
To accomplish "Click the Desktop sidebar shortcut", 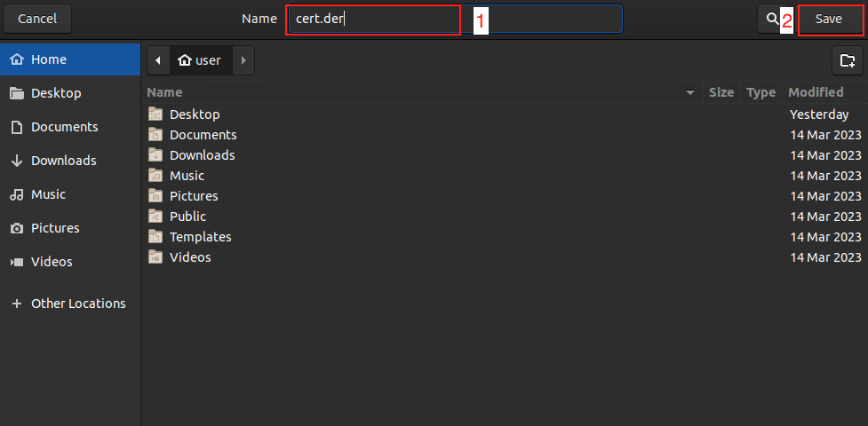I will [55, 93].
